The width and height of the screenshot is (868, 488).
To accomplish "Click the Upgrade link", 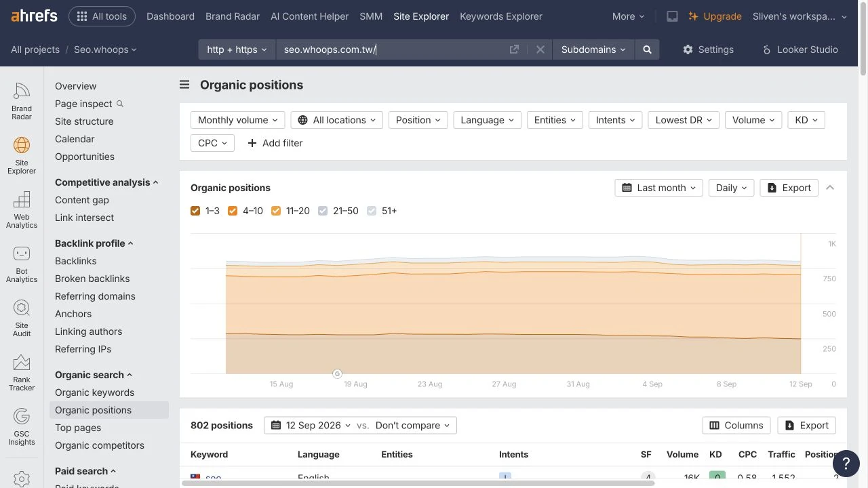I will (715, 16).
